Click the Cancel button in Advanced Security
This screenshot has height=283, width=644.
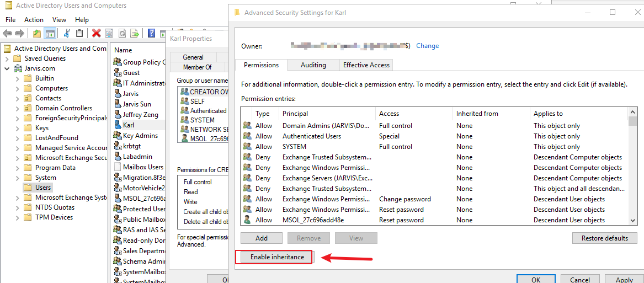click(x=579, y=279)
